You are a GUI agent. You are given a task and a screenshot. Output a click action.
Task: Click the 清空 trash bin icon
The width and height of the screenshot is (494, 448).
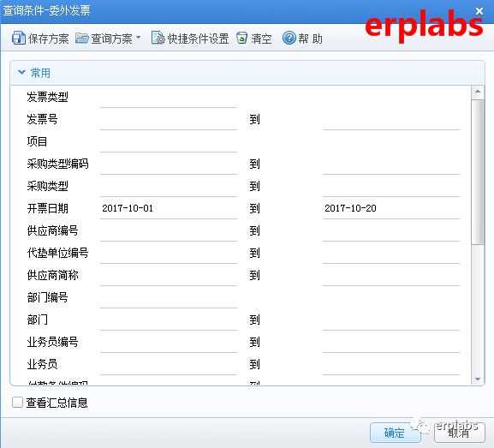[242, 38]
